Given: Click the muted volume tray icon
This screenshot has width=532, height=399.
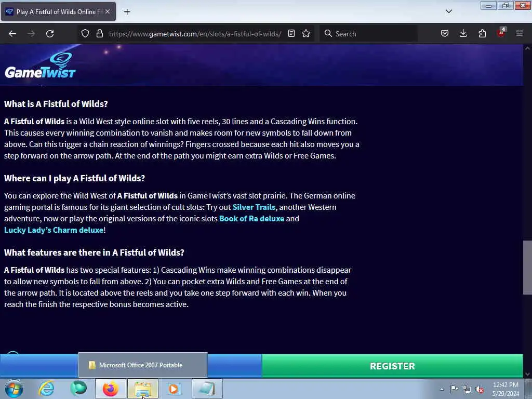Looking at the screenshot, I should (480, 389).
